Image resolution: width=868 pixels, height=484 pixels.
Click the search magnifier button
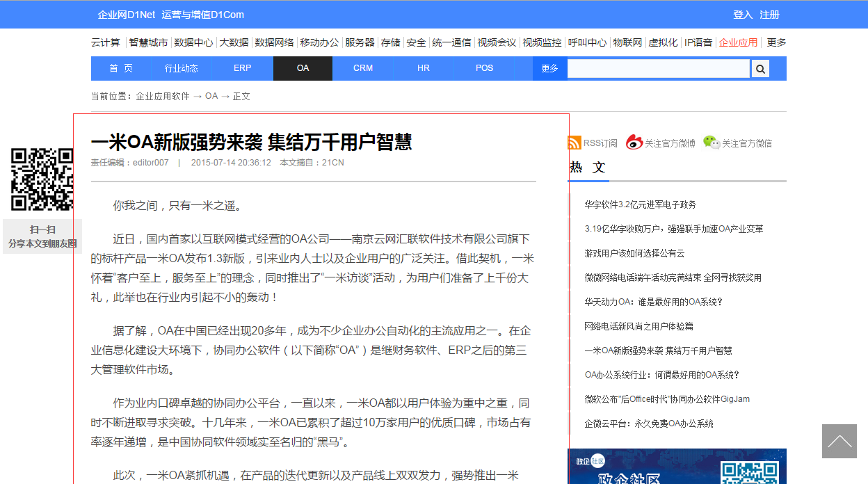760,69
